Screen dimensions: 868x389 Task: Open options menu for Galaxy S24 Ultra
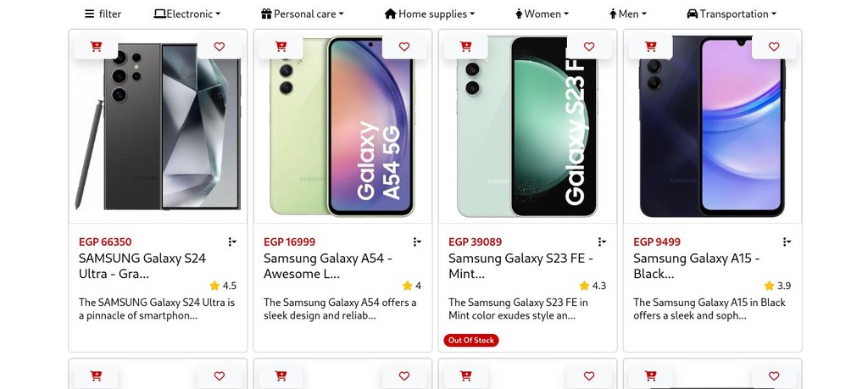point(232,242)
